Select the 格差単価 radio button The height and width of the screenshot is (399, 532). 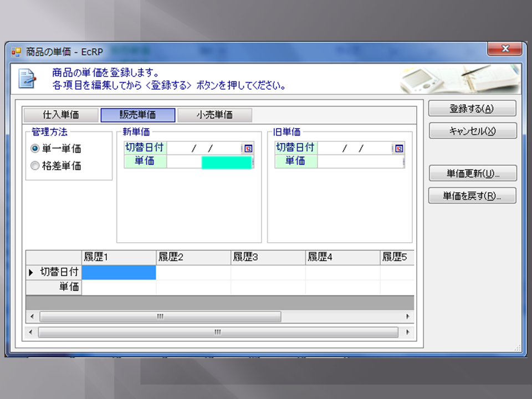[x=35, y=165]
